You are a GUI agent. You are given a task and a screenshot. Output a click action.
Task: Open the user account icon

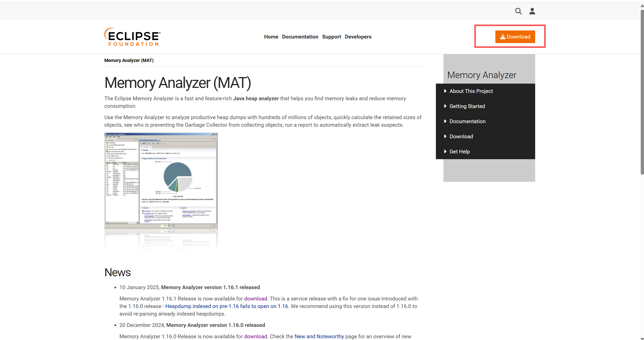[532, 11]
